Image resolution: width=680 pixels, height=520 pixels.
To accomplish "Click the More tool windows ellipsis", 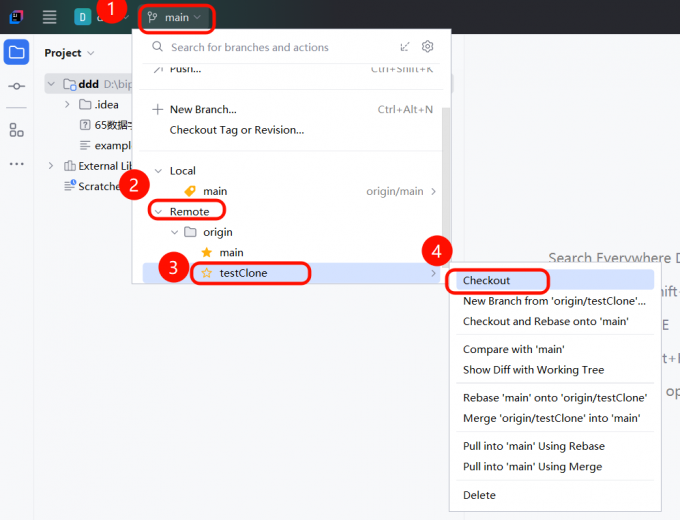I will click(x=17, y=164).
